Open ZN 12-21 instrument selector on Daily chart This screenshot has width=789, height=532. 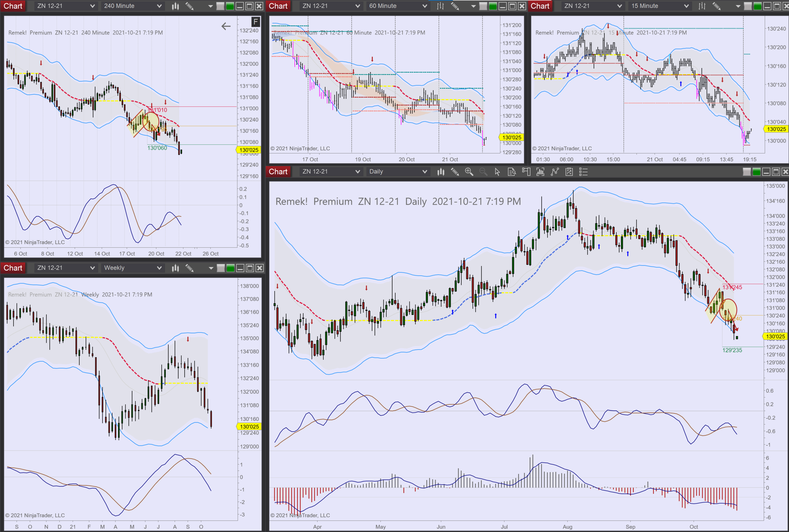331,172
